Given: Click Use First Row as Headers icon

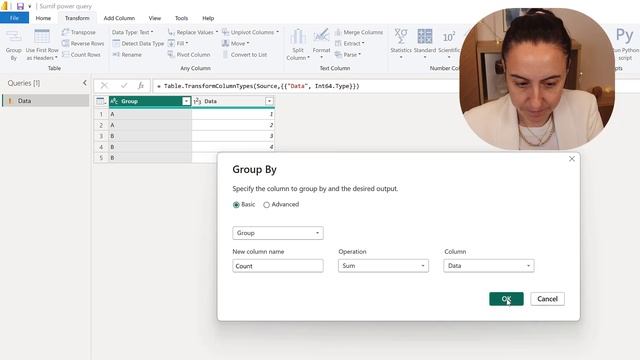Looking at the screenshot, I should point(42,37).
